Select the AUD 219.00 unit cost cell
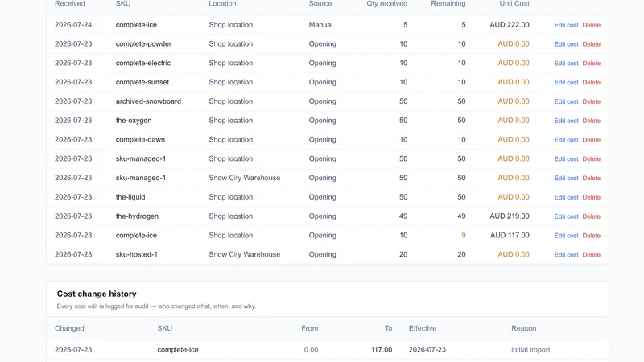The image size is (644, 362). pyautogui.click(x=510, y=216)
